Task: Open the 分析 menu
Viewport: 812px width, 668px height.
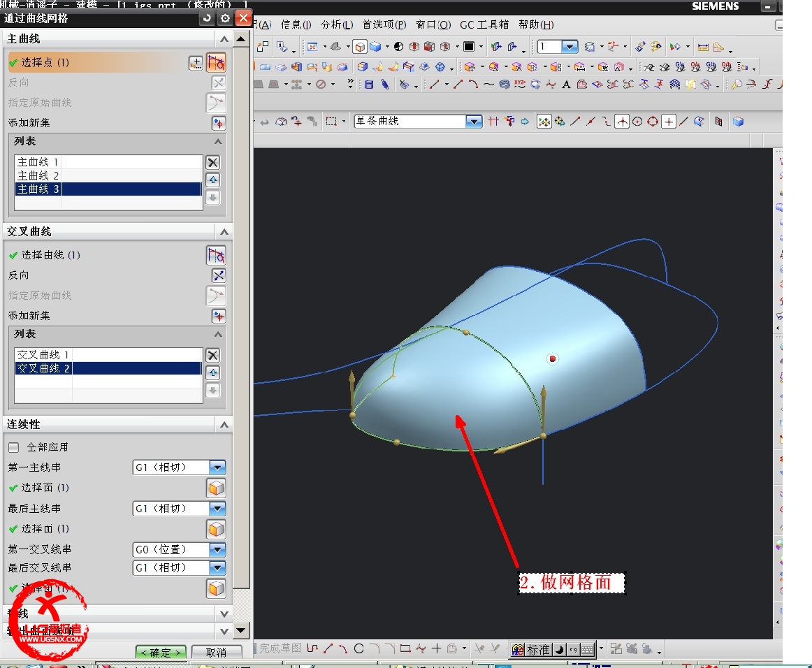Action: click(x=337, y=25)
